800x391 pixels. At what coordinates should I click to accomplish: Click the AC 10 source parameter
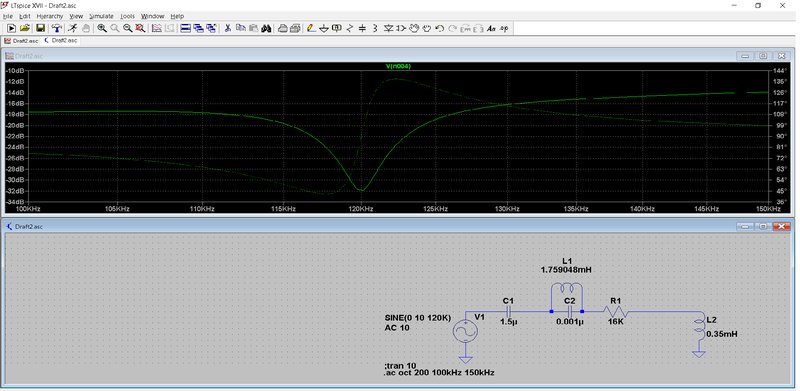397,328
